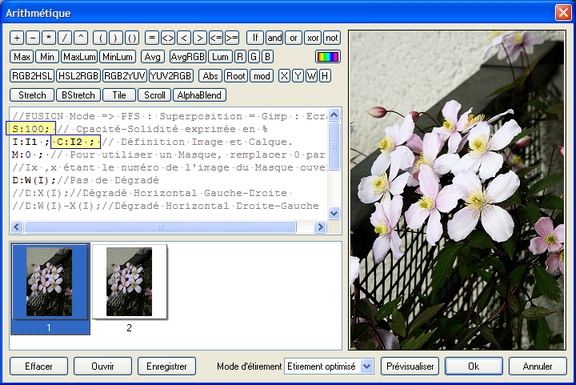This screenshot has width=576, height=385.
Task: Insert the 'not' logical operator
Action: pos(332,38)
